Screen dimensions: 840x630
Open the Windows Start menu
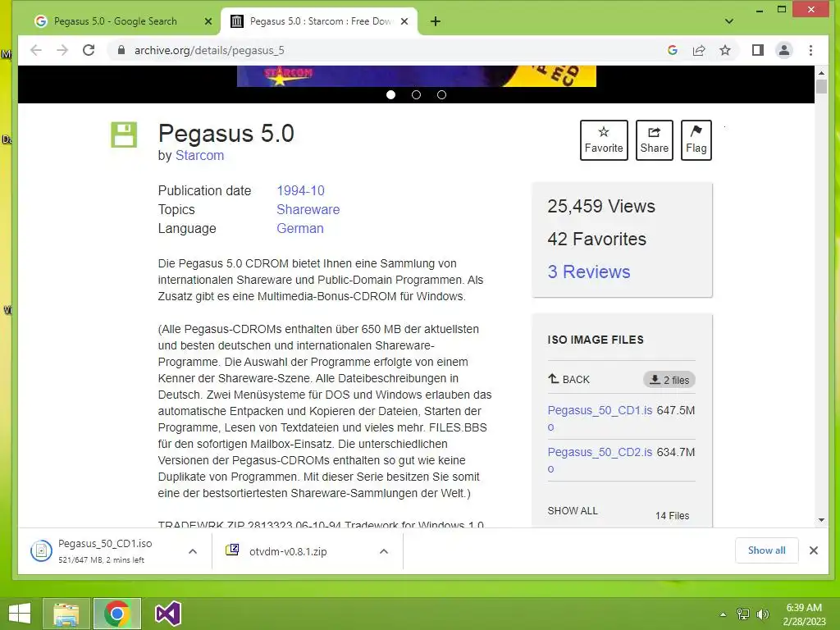[x=20, y=614]
